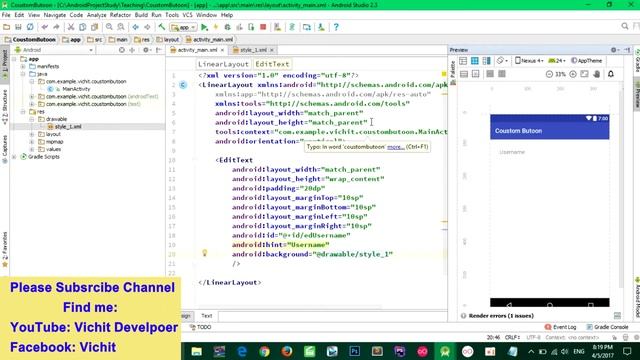
Task: Click the Synchronize toolbar icon
Action: (x=30, y=27)
